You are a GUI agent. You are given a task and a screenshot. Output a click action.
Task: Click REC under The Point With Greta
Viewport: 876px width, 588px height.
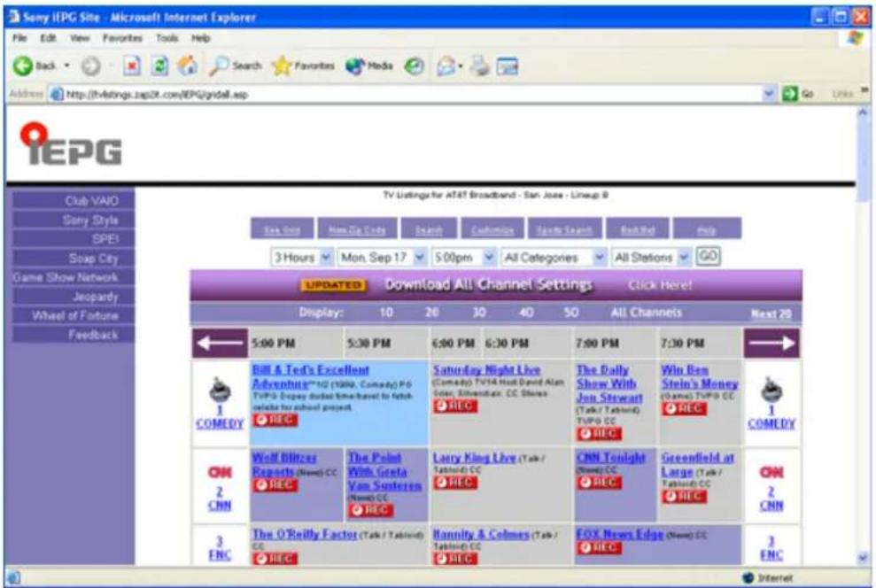(371, 510)
